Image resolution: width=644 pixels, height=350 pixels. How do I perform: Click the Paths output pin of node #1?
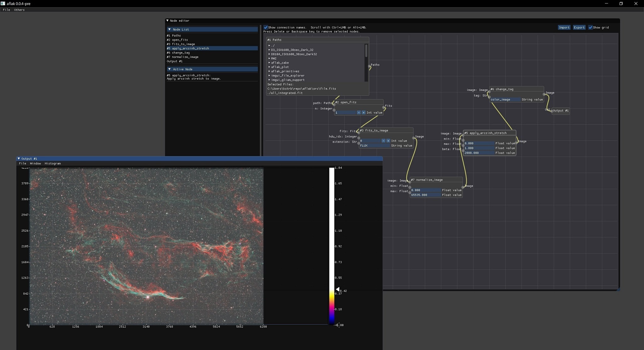(369, 66)
